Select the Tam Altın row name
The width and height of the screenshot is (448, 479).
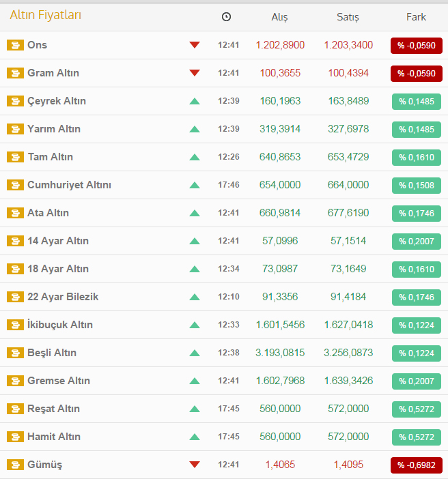tap(50, 157)
